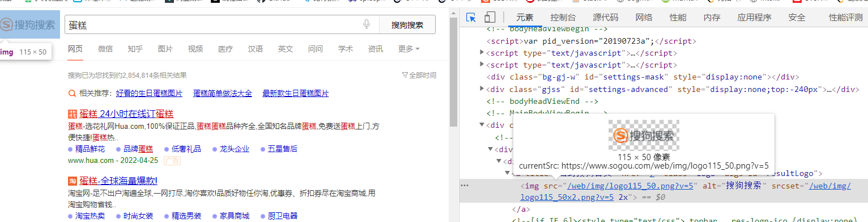Open the 学术 search tab
The height and width of the screenshot is (222, 868).
pyautogui.click(x=346, y=49)
